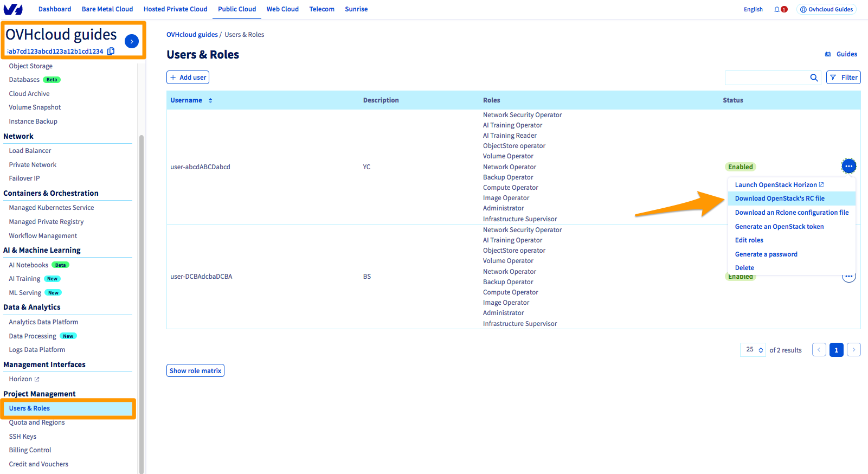Open Databases in sidebar

pos(24,80)
